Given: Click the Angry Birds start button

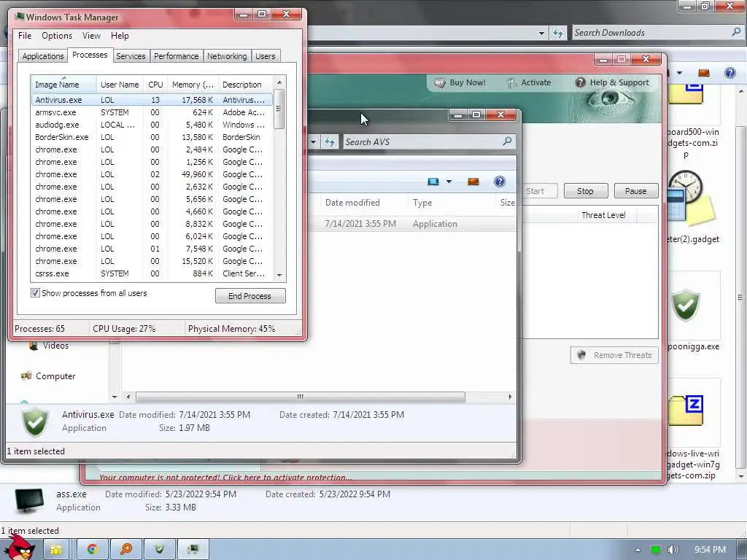Looking at the screenshot, I should point(19,547).
